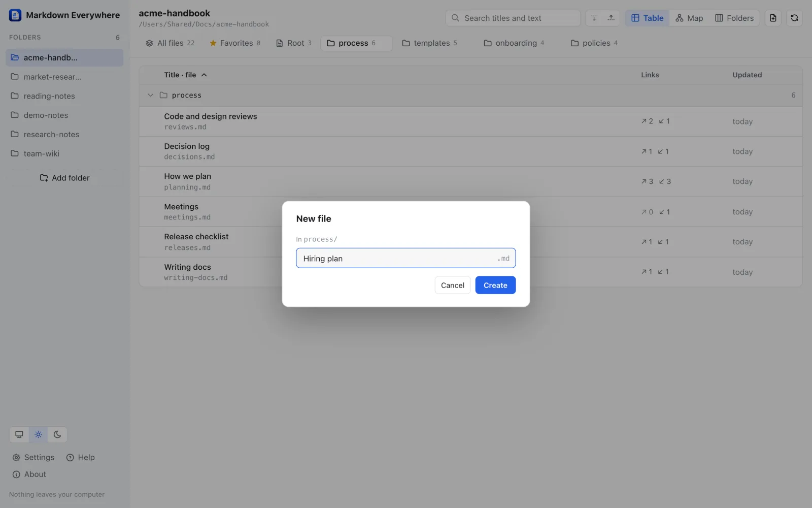Open Settings from the sidebar

(33, 457)
